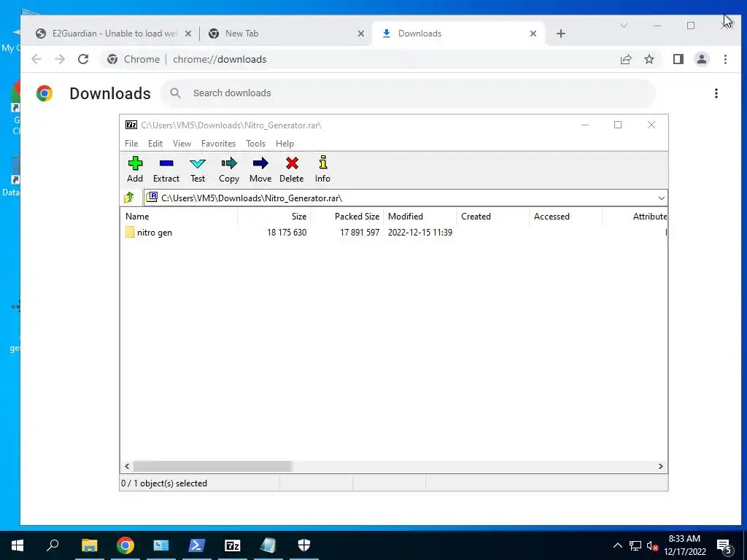
Task: Open archive Info icon
Action: pos(322,163)
